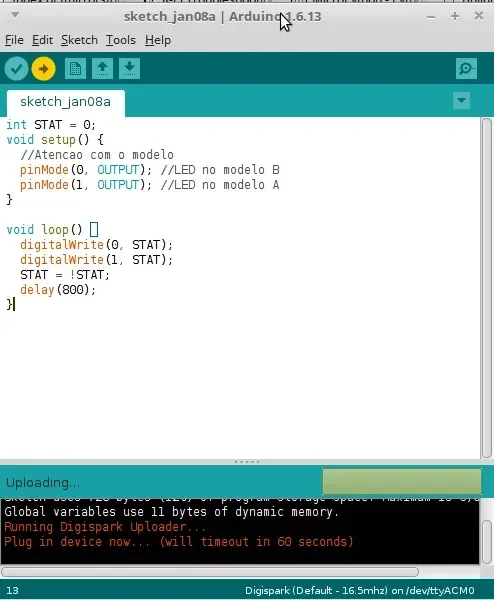The height and width of the screenshot is (600, 494).
Task: Click the 'delay(800);' line
Action: coord(58,290)
